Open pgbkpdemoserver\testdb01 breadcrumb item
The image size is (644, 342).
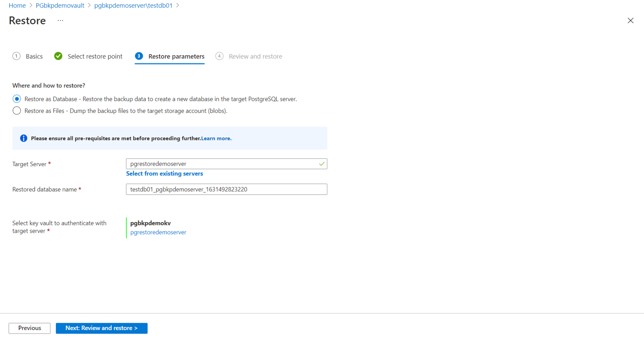133,5
